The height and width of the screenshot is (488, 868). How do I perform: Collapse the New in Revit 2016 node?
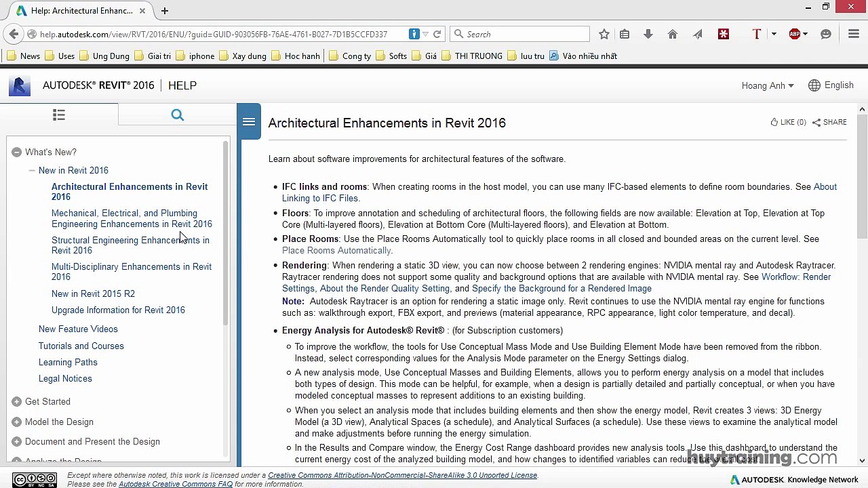tap(32, 170)
